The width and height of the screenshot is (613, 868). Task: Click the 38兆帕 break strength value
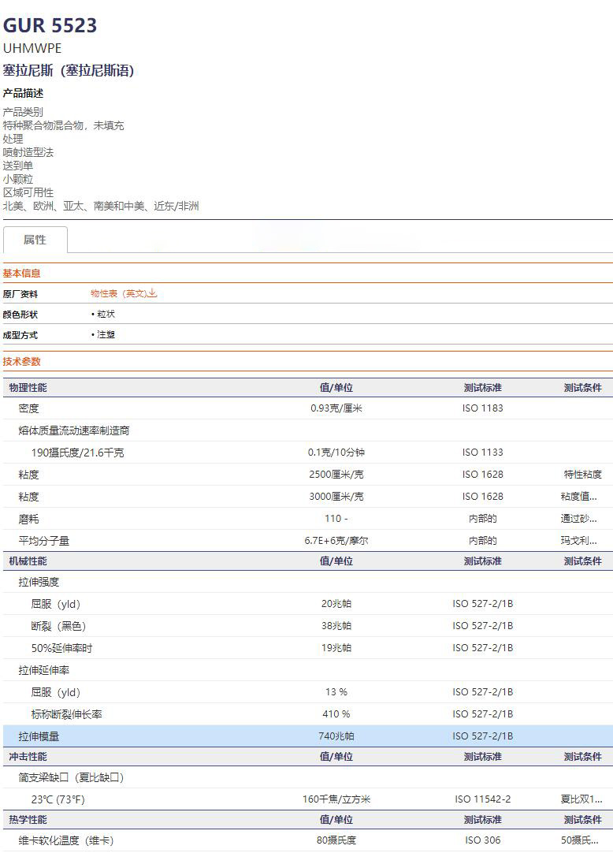pyautogui.click(x=336, y=625)
